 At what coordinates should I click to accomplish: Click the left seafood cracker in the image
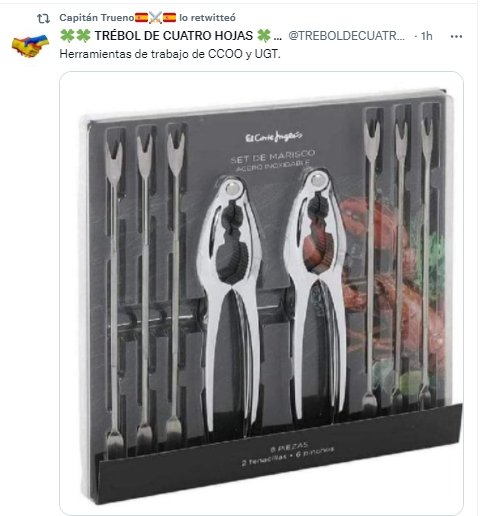pos(230,303)
